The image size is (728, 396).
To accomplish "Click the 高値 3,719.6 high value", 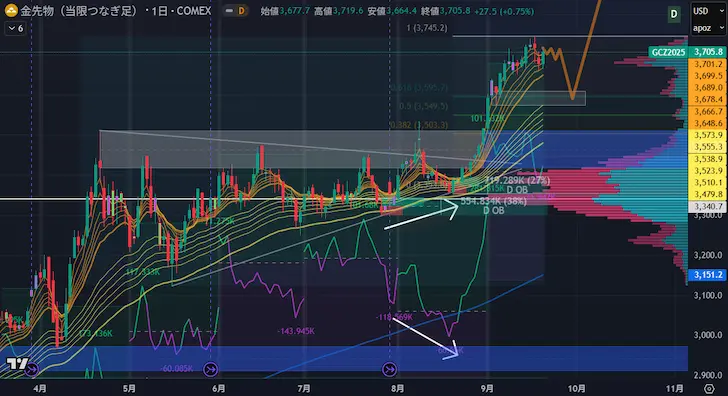I will click(338, 11).
